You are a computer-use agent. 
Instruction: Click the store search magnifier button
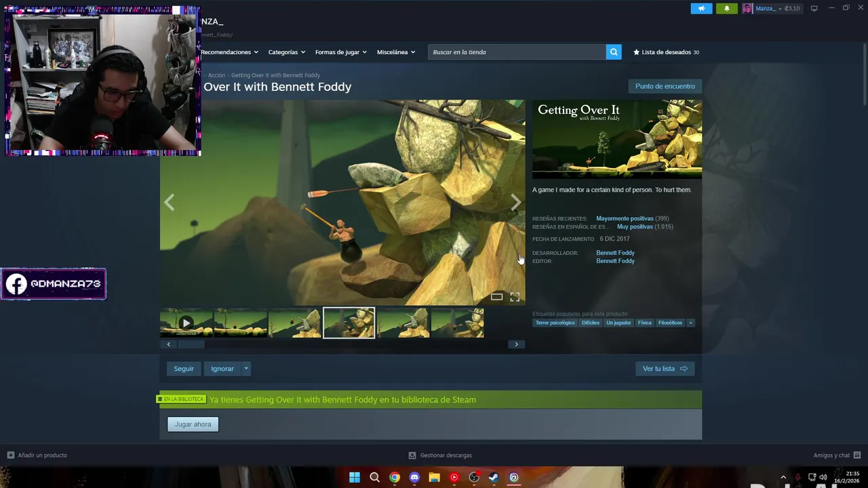pyautogui.click(x=614, y=52)
